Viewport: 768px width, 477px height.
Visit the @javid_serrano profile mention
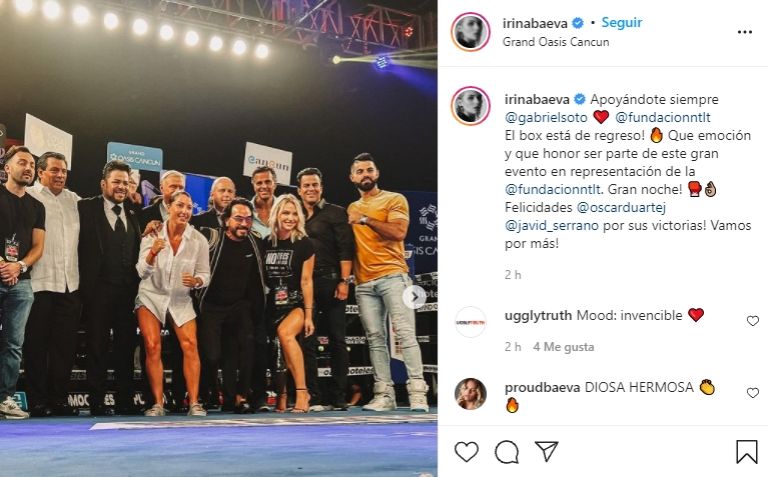pos(552,225)
